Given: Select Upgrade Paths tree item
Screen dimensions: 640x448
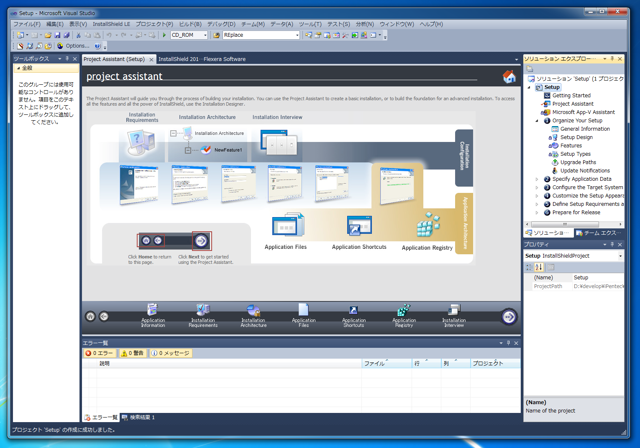Looking at the screenshot, I should pos(578,162).
